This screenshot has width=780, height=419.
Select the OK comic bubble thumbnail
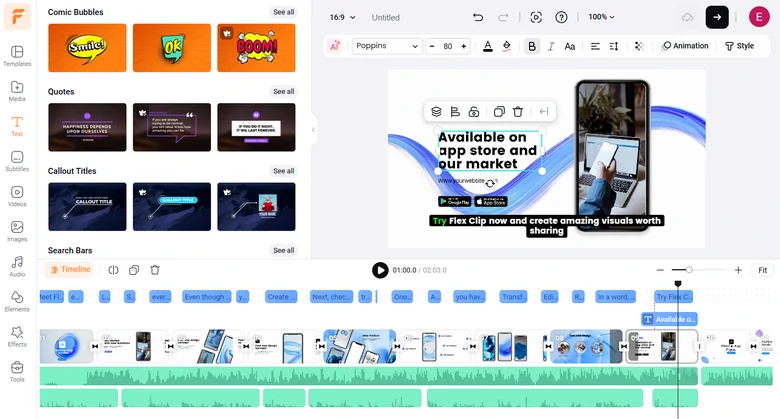[x=172, y=48]
